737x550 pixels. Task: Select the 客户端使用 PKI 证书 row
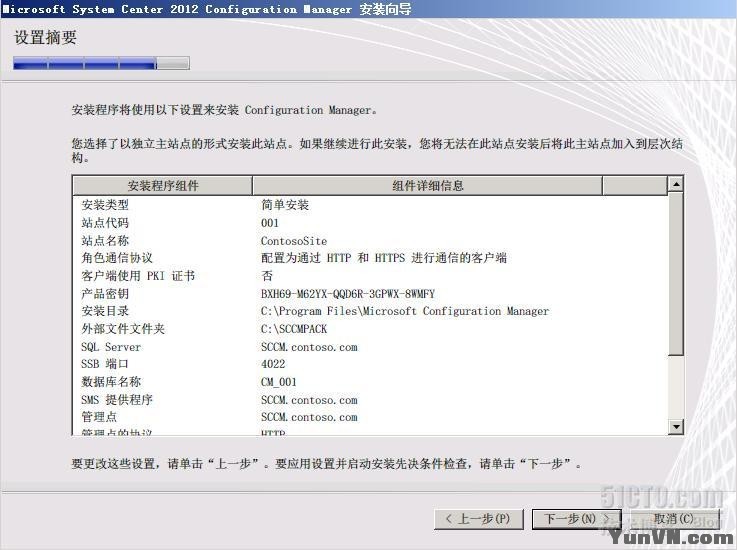138,275
